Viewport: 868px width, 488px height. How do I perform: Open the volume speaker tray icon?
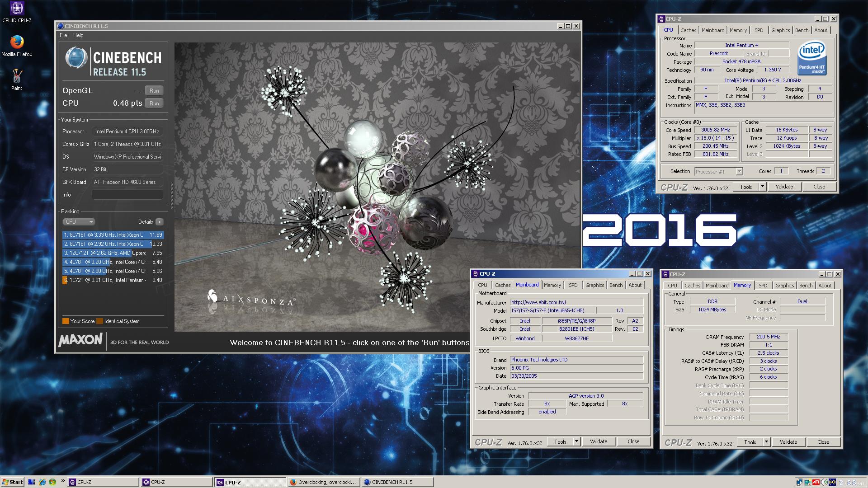tap(824, 482)
